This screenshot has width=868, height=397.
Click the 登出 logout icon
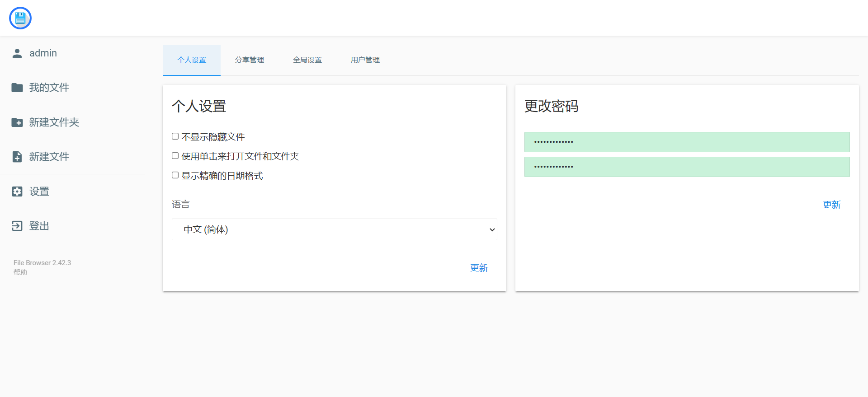(x=17, y=226)
